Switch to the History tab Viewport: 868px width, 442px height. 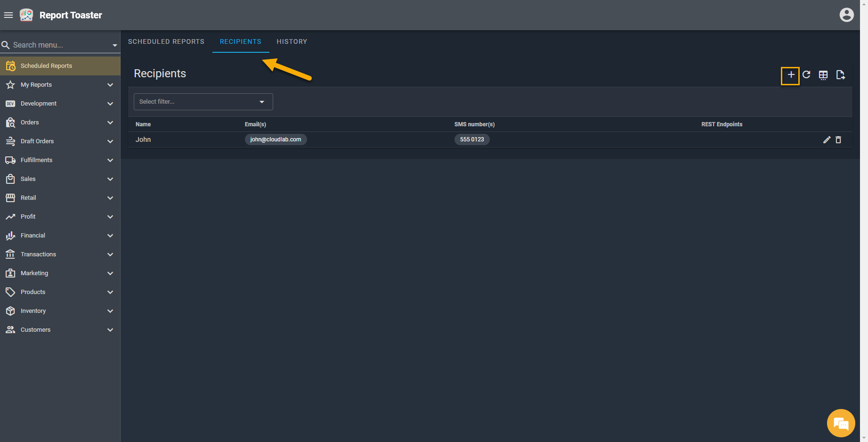[292, 41]
